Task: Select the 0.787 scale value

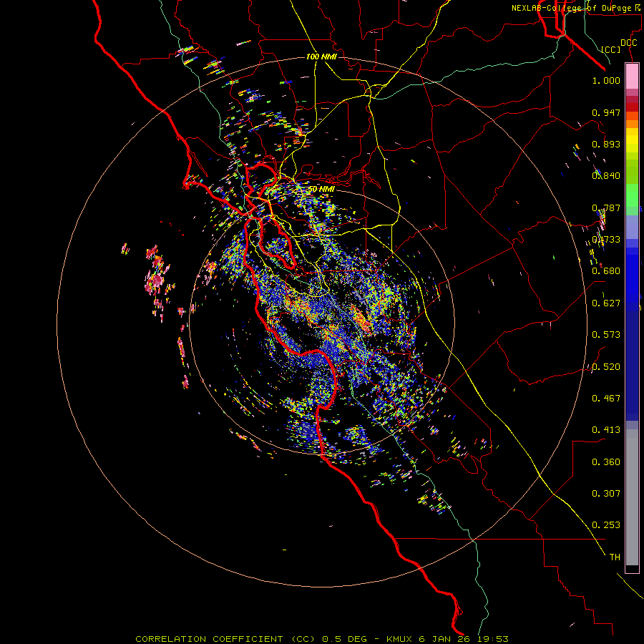Action: tap(606, 208)
